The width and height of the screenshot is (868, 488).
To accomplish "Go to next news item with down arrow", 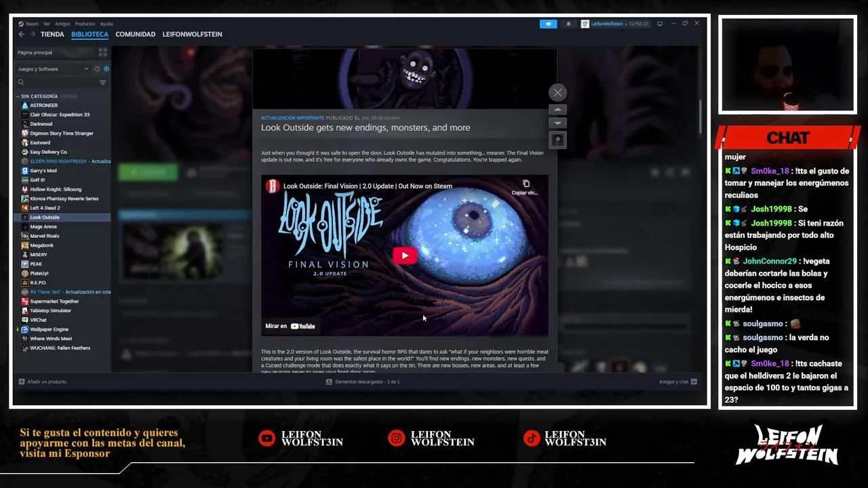I will click(x=557, y=123).
